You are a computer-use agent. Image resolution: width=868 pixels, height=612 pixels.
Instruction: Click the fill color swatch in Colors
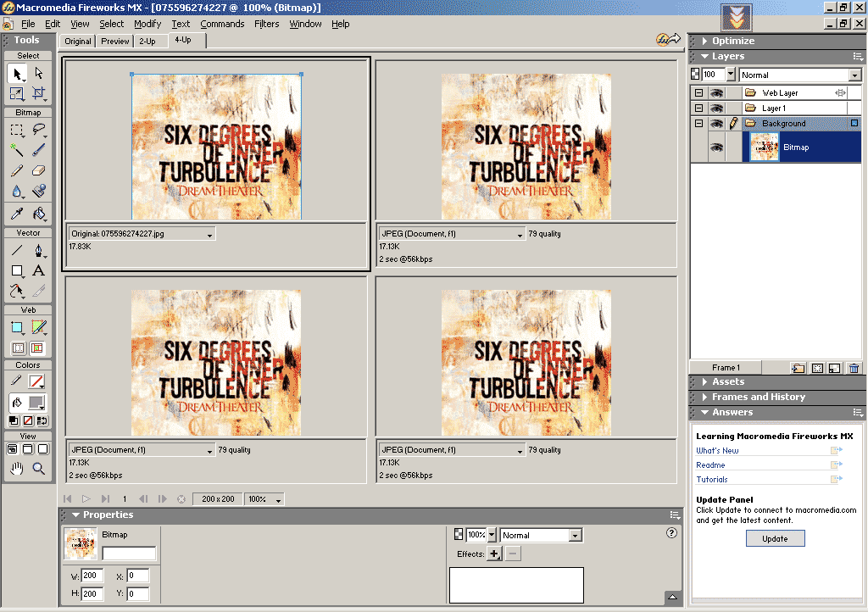click(37, 403)
